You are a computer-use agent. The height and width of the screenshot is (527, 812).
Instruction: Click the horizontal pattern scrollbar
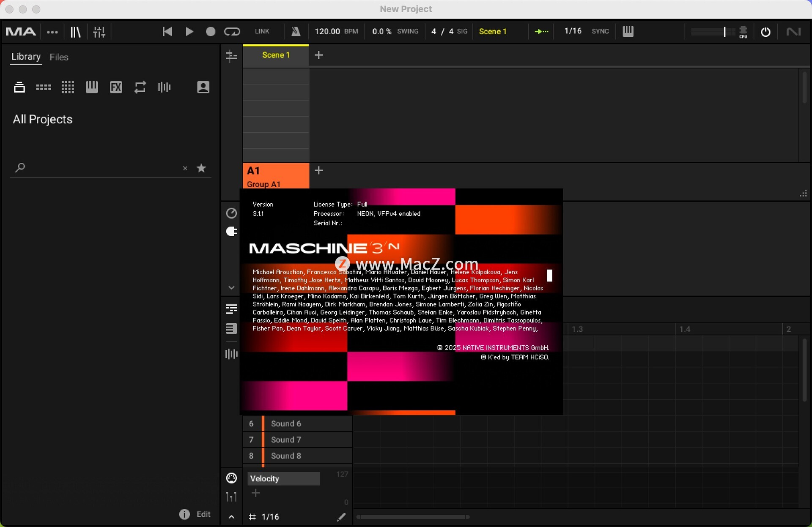pos(413,517)
